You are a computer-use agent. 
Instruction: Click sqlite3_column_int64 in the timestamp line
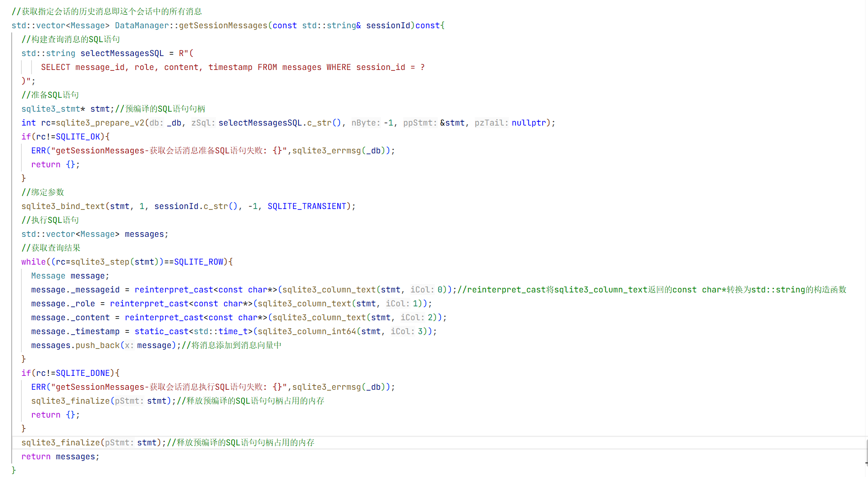307,331
